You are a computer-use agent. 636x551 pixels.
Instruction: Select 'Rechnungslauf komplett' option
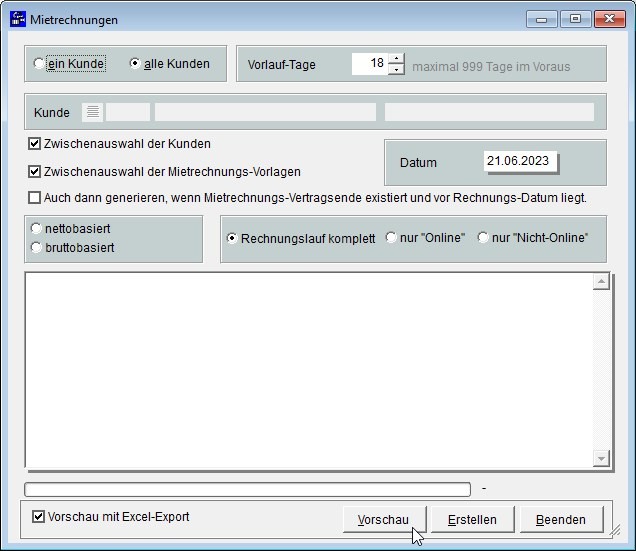(232, 238)
